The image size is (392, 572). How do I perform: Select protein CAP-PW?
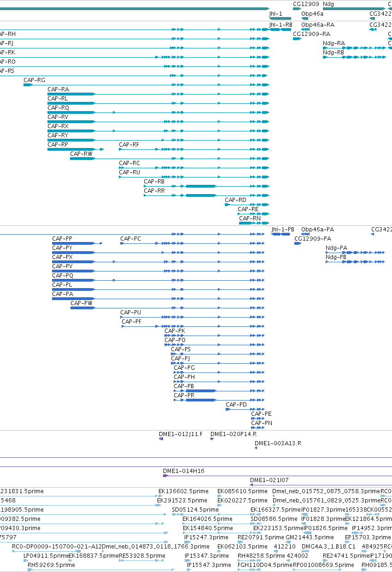coord(82,303)
